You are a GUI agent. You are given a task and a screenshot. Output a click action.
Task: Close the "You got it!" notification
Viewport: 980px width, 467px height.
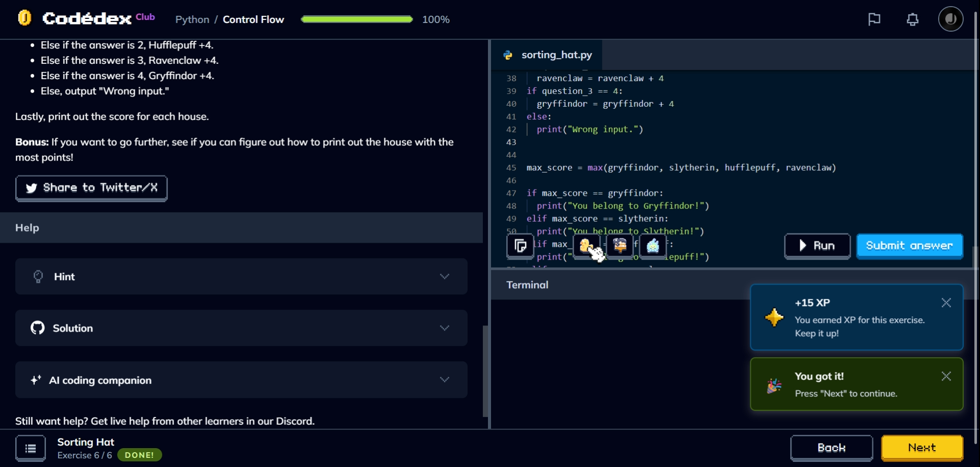tap(946, 377)
